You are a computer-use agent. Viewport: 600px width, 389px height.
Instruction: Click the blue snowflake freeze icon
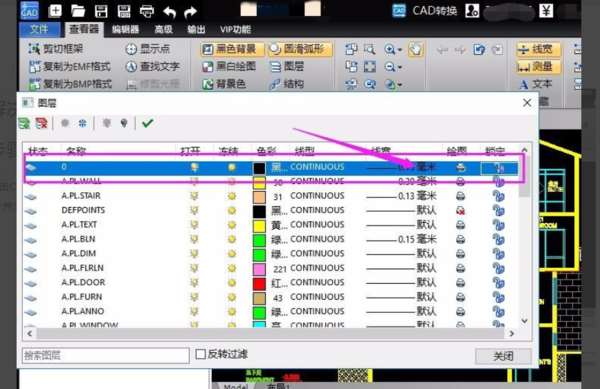click(x=82, y=123)
